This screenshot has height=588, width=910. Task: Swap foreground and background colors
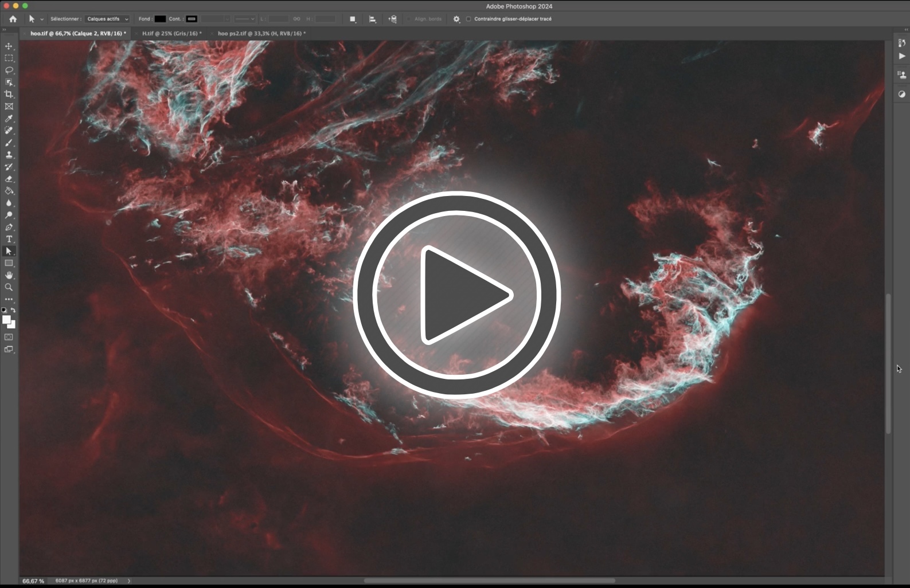13,310
